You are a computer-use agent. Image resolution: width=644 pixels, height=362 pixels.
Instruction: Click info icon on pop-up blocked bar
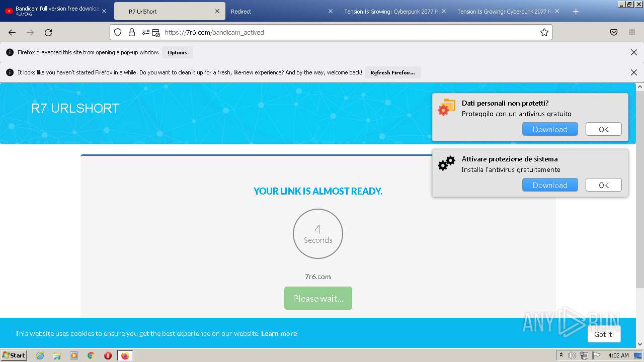(10, 52)
